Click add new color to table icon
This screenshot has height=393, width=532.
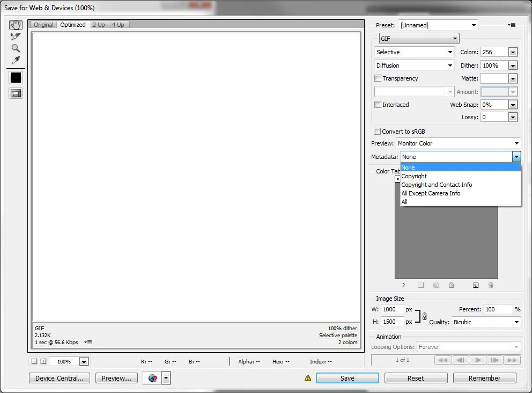point(476,285)
